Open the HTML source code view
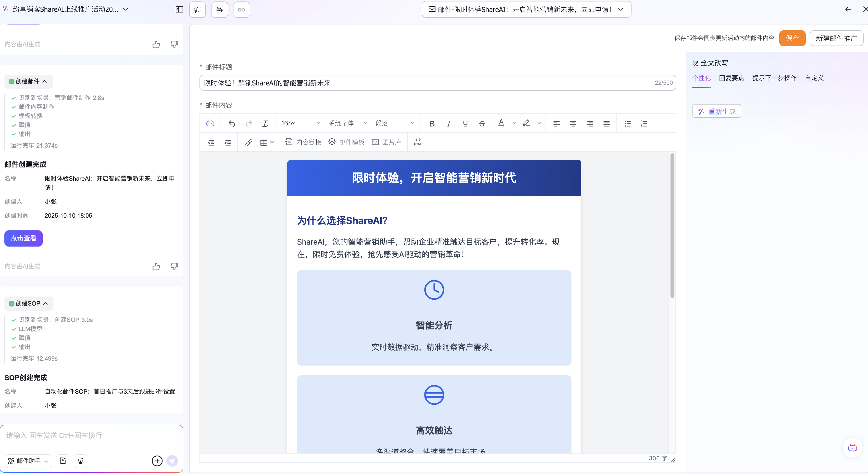Screen dimensions: 868x474 (418, 142)
